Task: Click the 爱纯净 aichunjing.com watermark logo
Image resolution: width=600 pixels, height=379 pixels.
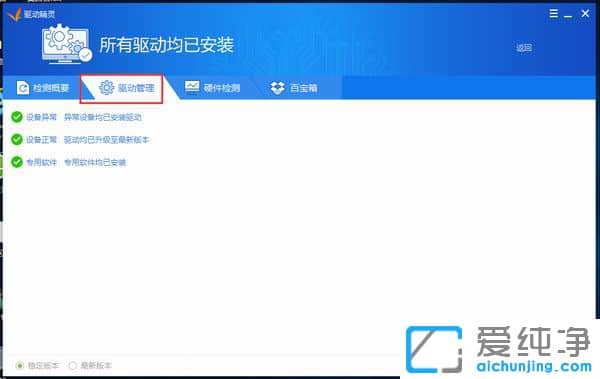Action: pos(499,349)
